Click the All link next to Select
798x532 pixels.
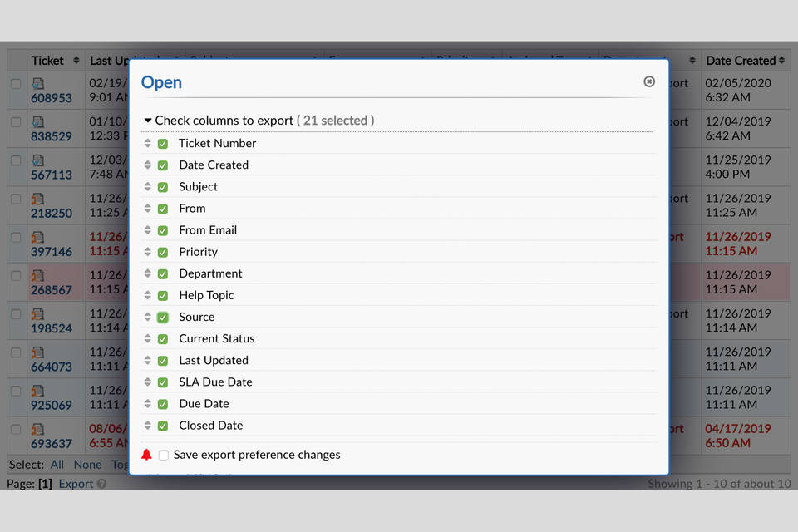point(57,465)
